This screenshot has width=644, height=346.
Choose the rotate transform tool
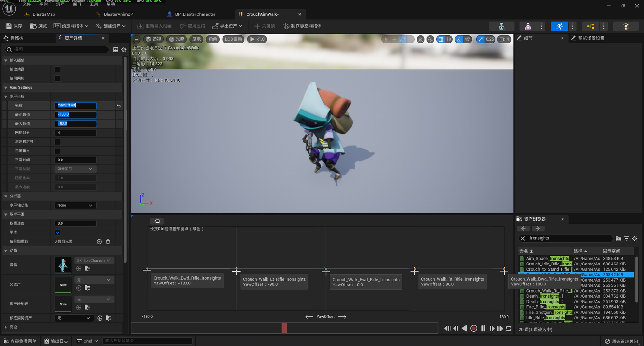tap(402, 39)
